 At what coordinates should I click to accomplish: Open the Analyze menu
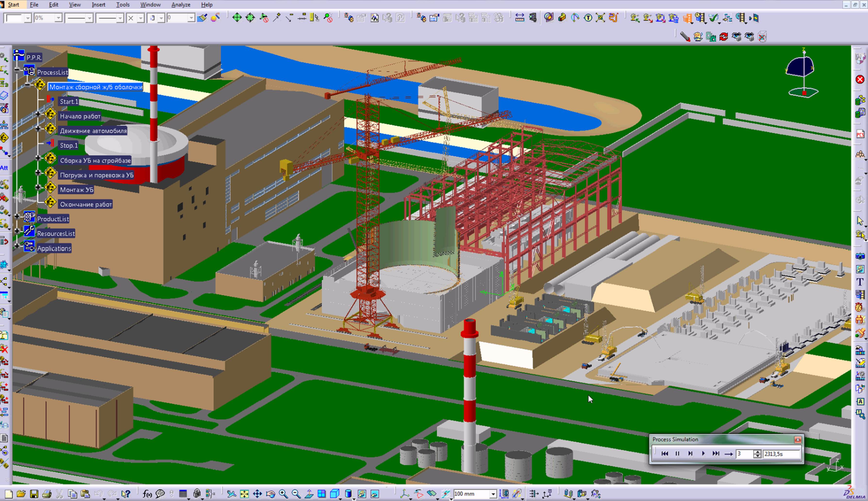tap(181, 5)
